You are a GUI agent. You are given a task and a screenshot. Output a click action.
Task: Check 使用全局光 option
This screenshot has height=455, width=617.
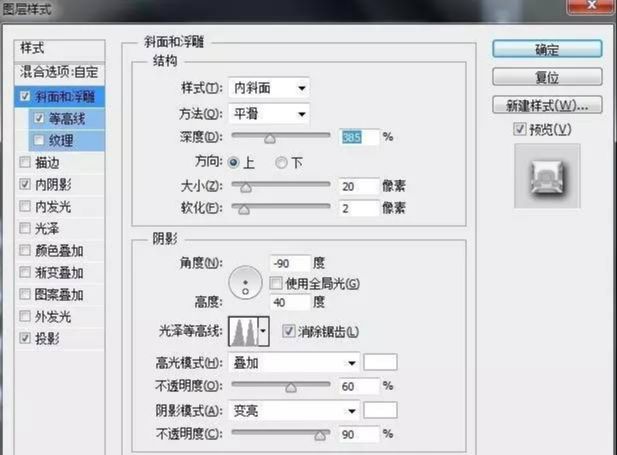[x=276, y=283]
